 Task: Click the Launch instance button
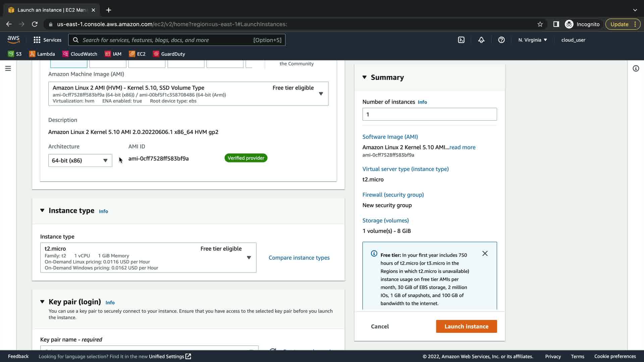(466, 326)
